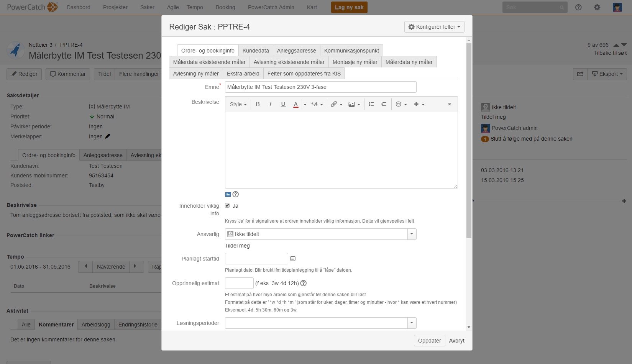Image resolution: width=632 pixels, height=364 pixels.
Task: Click the insert link icon
Action: [x=334, y=104]
